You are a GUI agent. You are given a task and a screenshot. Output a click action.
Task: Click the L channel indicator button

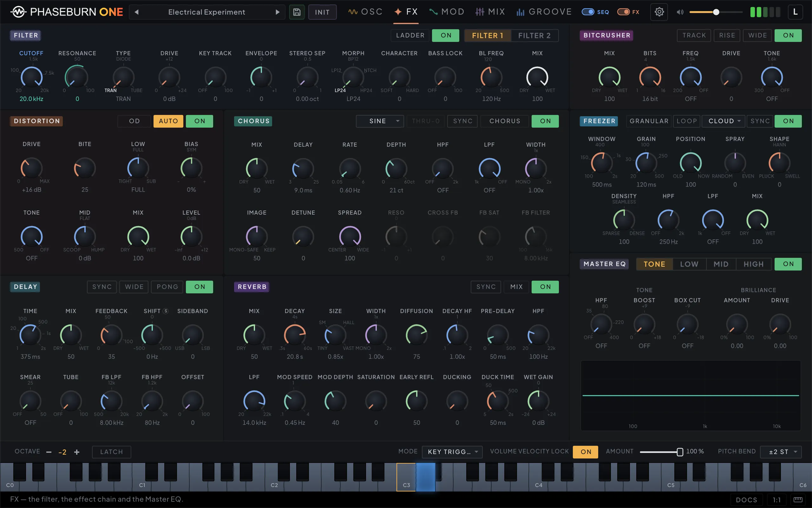pos(795,12)
